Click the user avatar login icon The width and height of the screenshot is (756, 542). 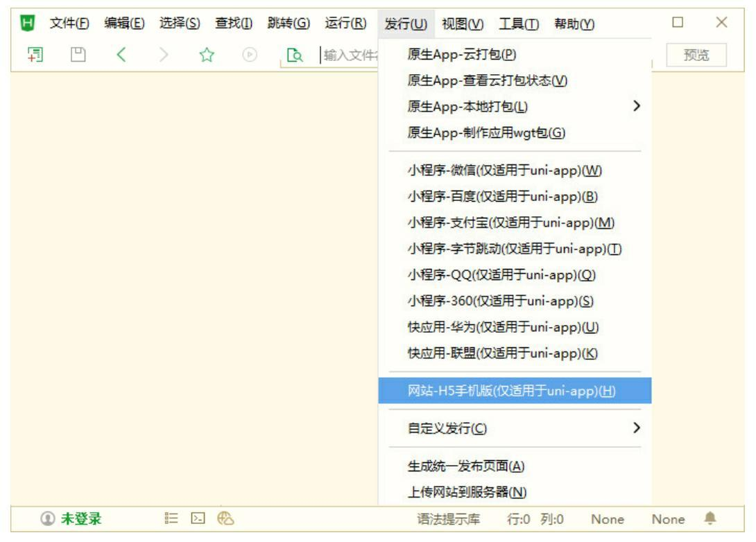[x=47, y=519]
